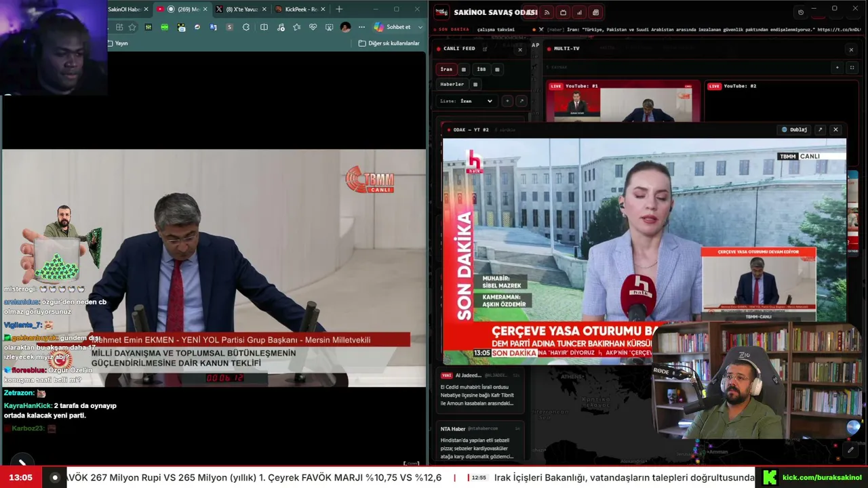Select the YouTube: #2 live stream tile
The height and width of the screenshot is (488, 868).
(x=781, y=101)
